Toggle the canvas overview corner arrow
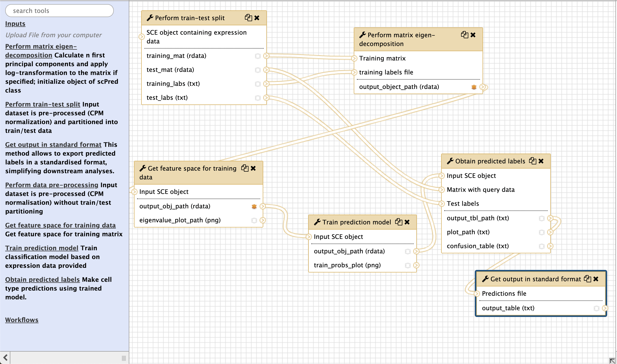 pyautogui.click(x=613, y=361)
